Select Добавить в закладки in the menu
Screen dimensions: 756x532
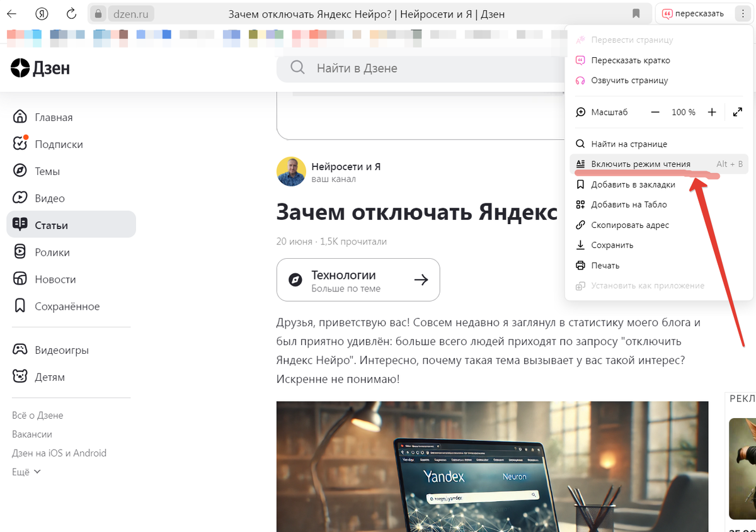pos(658,184)
